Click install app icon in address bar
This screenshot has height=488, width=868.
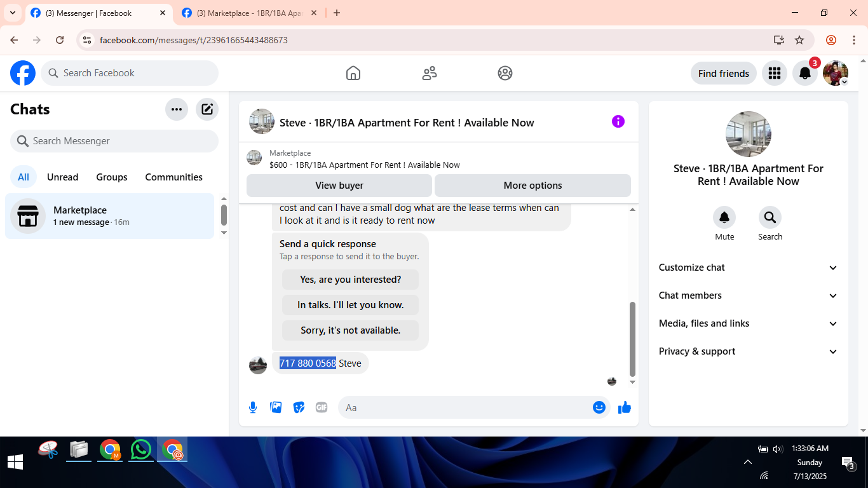point(779,40)
